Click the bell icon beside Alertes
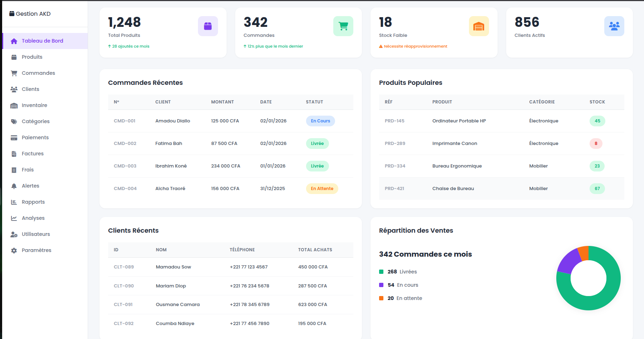This screenshot has width=644, height=339. click(14, 186)
